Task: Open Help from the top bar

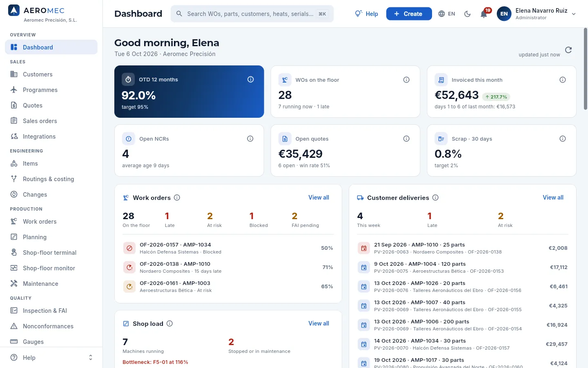Action: point(367,14)
